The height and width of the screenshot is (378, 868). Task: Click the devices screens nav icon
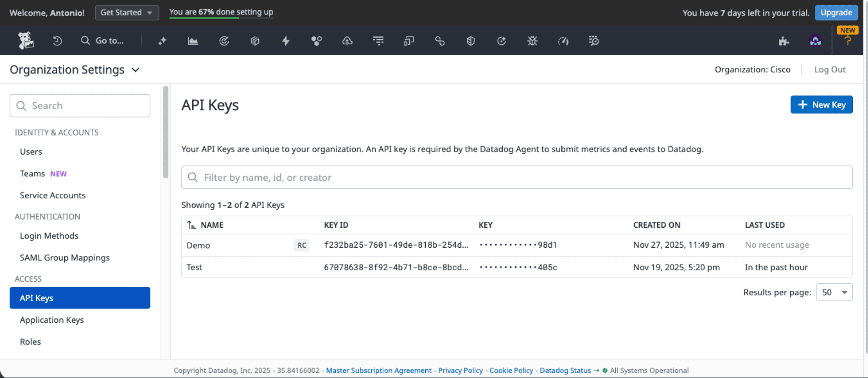pos(409,41)
